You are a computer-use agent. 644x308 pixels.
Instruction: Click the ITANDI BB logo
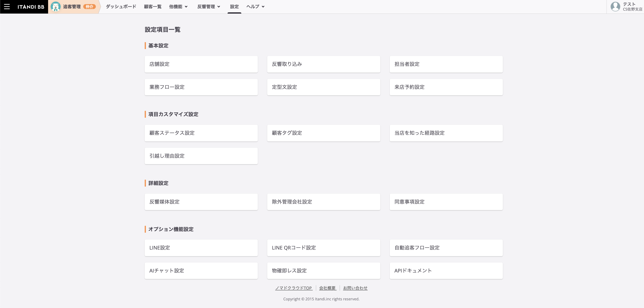click(31, 7)
